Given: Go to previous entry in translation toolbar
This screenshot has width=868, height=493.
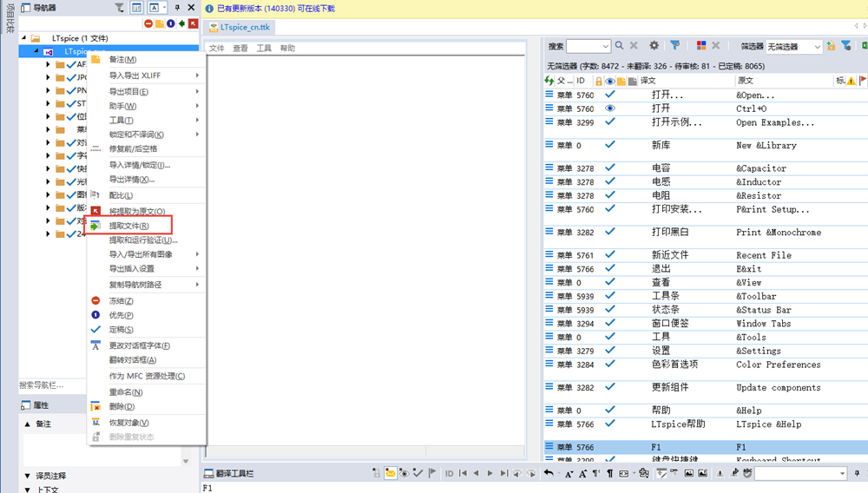Looking at the screenshot, I should (x=476, y=473).
